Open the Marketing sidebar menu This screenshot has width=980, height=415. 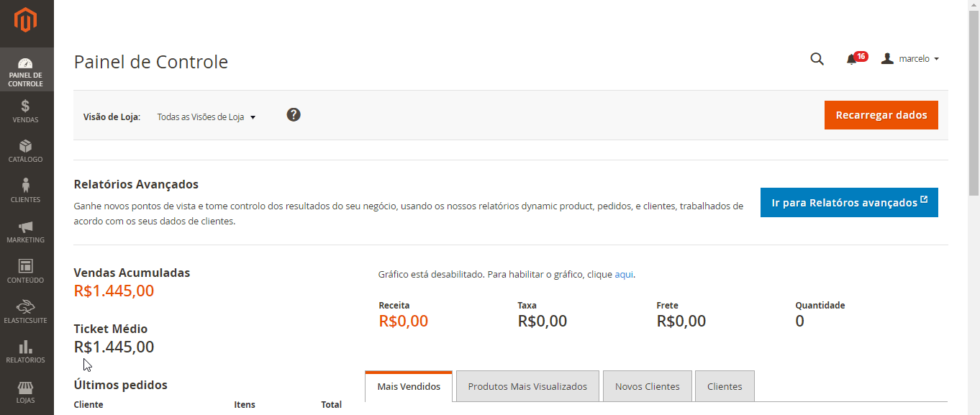[x=26, y=232]
